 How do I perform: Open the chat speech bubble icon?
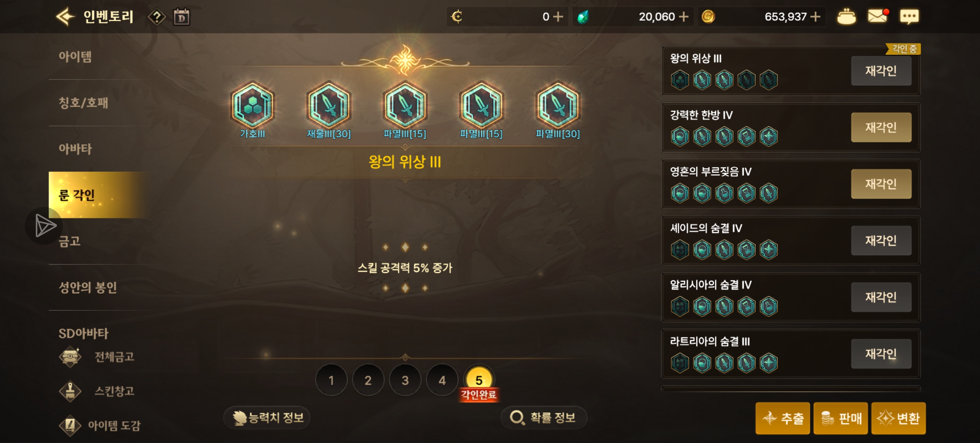tap(909, 17)
